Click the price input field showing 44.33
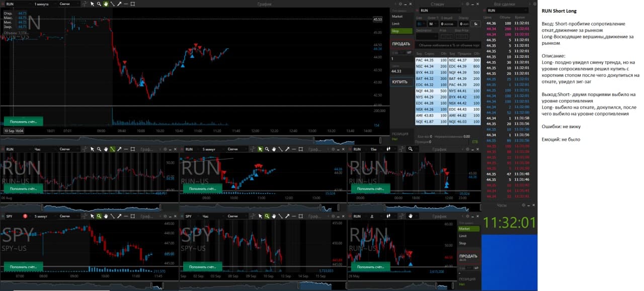This screenshot has width=644, height=291. (401, 71)
